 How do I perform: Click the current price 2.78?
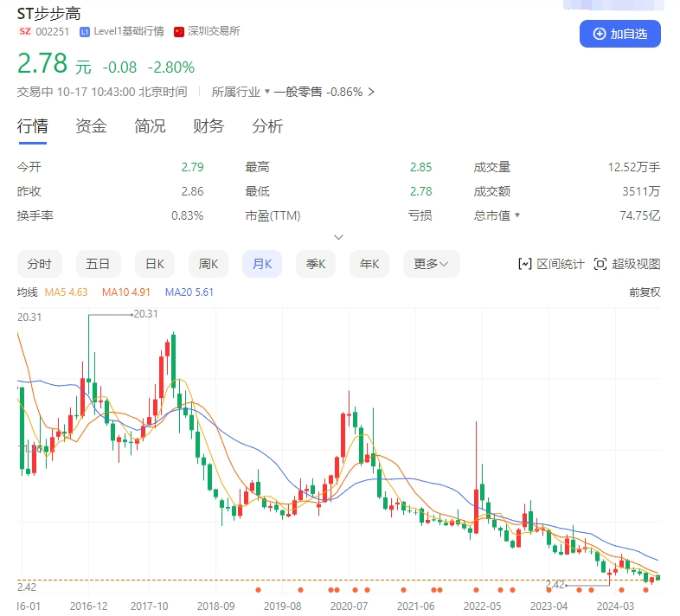[42, 64]
